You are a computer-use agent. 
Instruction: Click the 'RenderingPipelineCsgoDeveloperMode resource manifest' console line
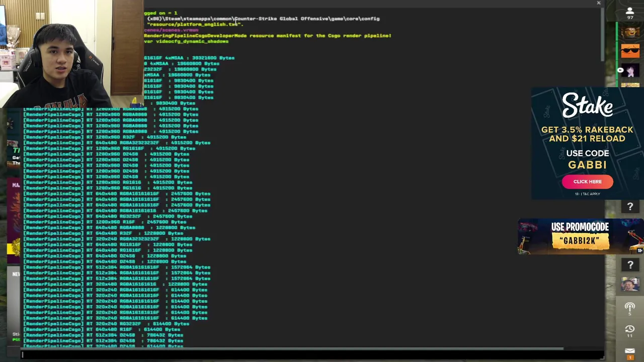(x=268, y=36)
